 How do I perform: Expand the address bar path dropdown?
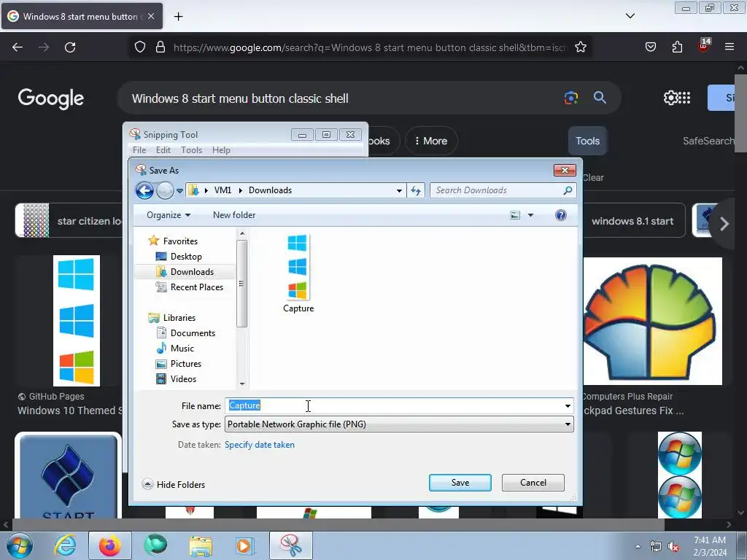[399, 190]
